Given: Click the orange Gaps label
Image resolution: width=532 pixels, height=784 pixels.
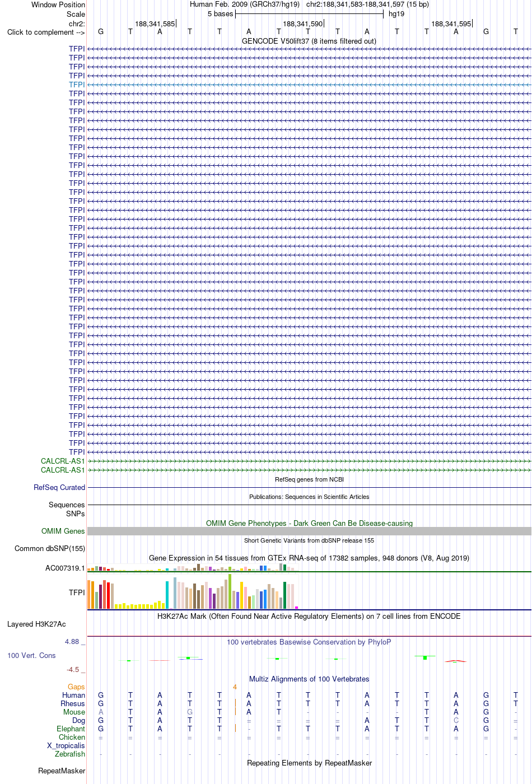Looking at the screenshot, I should point(76,687).
